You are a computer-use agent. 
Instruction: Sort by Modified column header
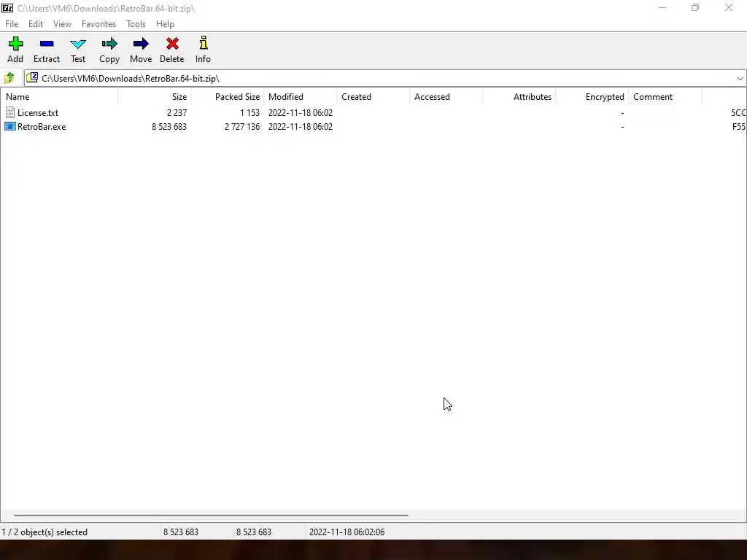tap(300, 97)
